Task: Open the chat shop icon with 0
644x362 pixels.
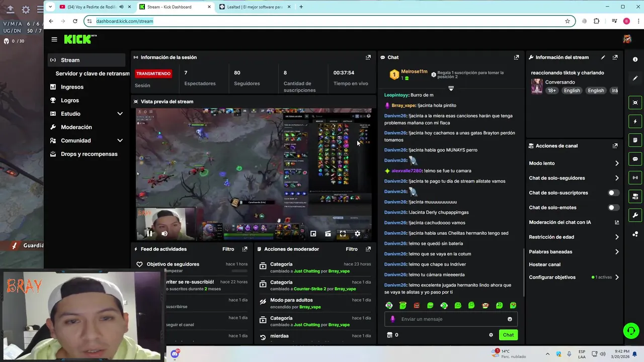Action: [x=392, y=335]
